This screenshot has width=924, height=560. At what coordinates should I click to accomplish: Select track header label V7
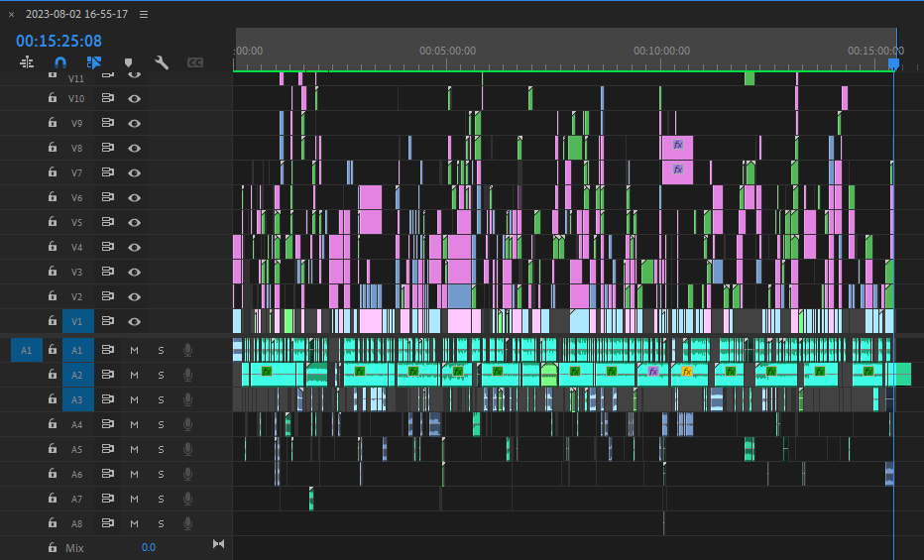(76, 173)
